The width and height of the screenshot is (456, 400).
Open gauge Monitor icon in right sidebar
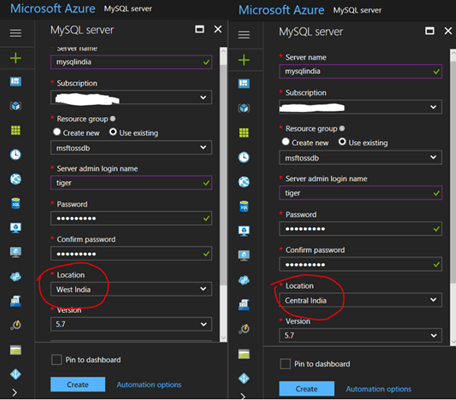[x=244, y=329]
